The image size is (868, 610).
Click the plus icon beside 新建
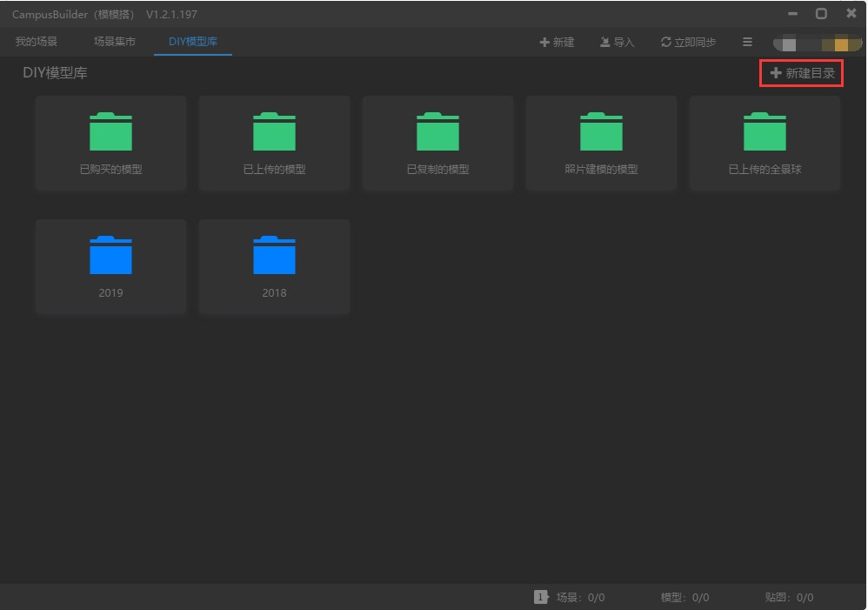click(x=544, y=42)
